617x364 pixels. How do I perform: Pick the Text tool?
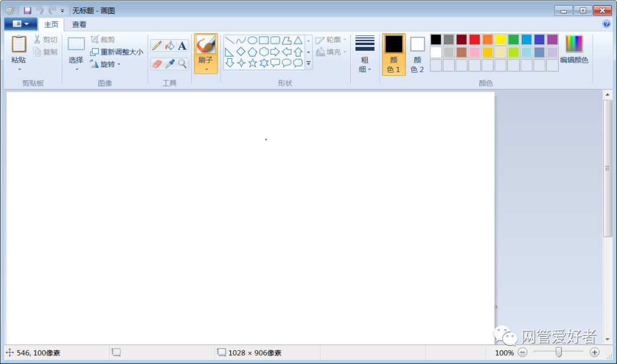point(181,45)
